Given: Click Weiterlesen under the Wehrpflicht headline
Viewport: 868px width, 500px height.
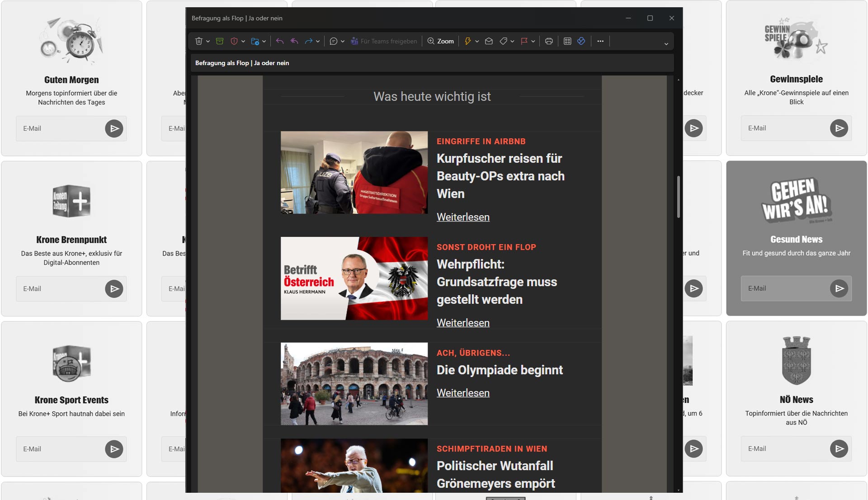Looking at the screenshot, I should pyautogui.click(x=463, y=323).
